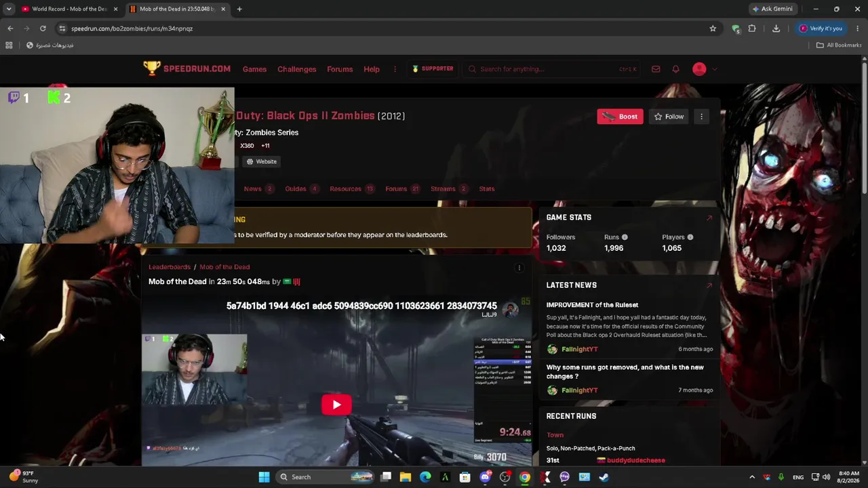Open the Leaderboards breadcrumb link
The height and width of the screenshot is (488, 868).
pyautogui.click(x=170, y=267)
